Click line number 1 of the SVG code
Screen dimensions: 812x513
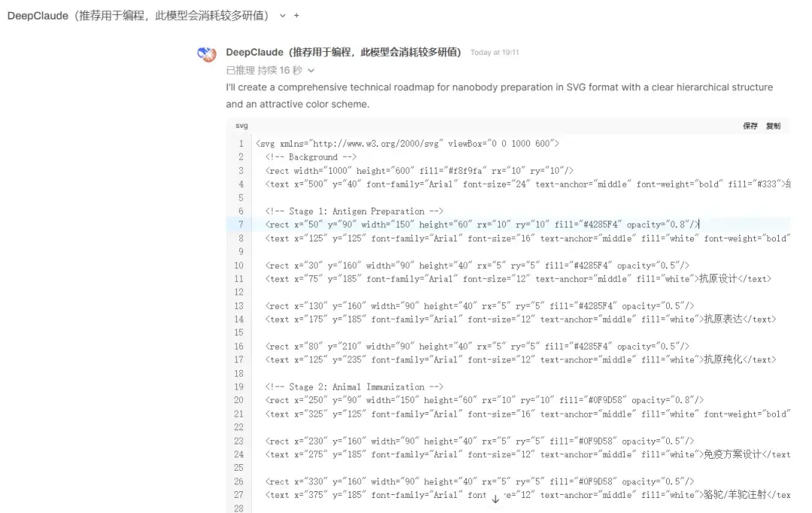(x=241, y=143)
